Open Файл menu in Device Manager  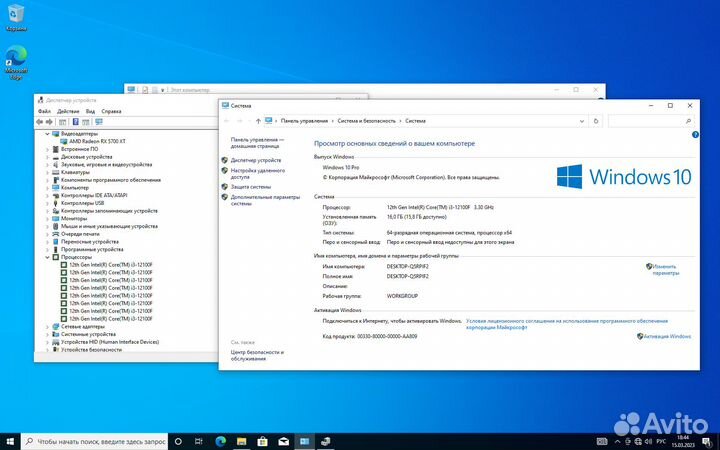pos(44,111)
